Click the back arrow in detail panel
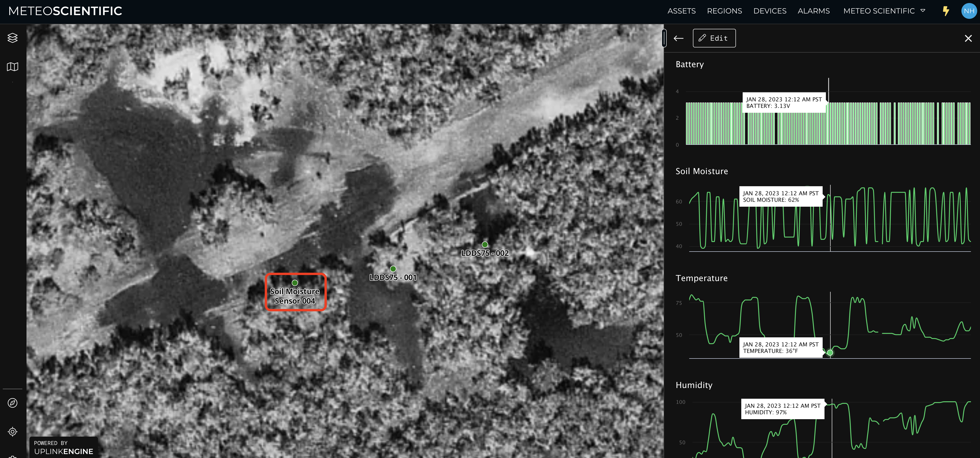980x458 pixels. [678, 38]
